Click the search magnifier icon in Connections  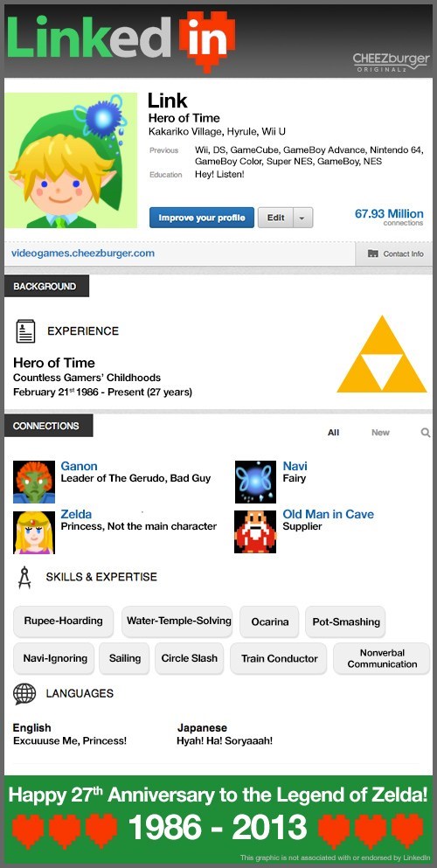pyautogui.click(x=426, y=433)
